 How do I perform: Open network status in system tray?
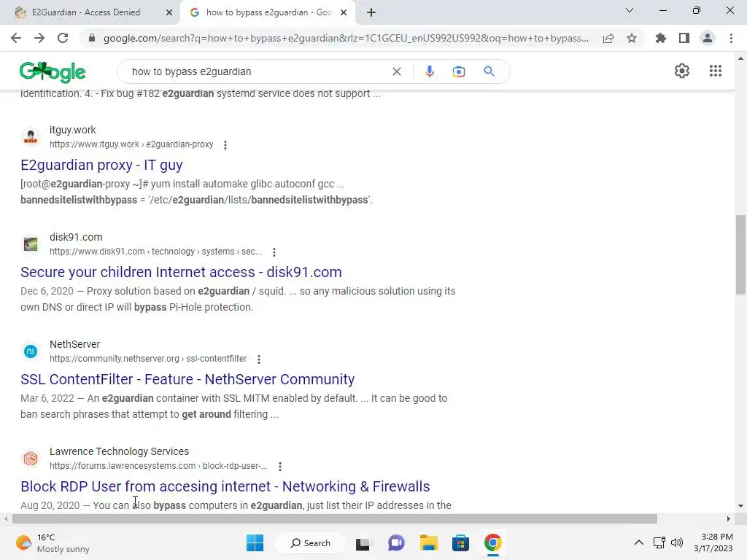coord(659,542)
